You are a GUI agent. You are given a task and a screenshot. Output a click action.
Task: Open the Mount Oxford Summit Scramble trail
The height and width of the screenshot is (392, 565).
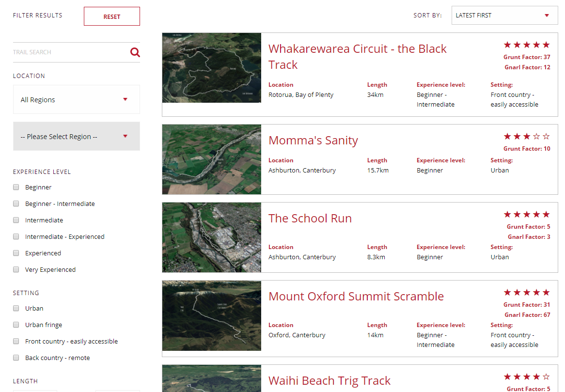tap(356, 296)
